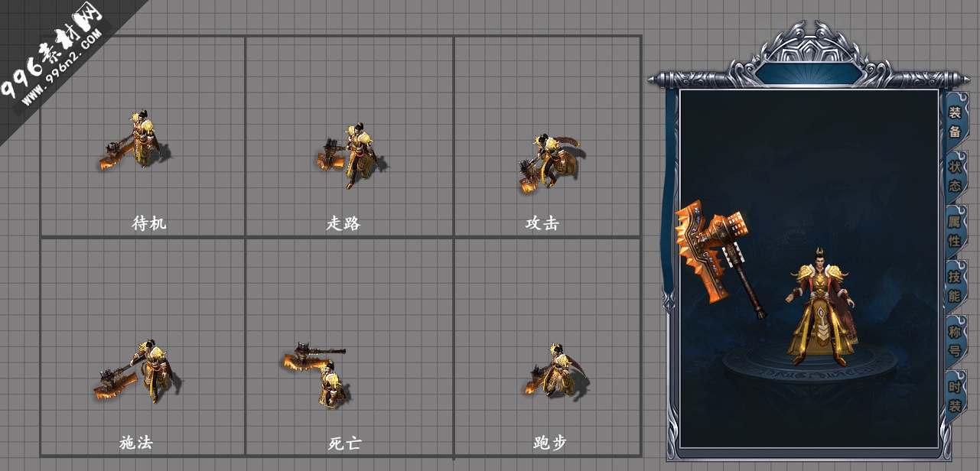Select the 待机 idle character sprite

[135, 141]
